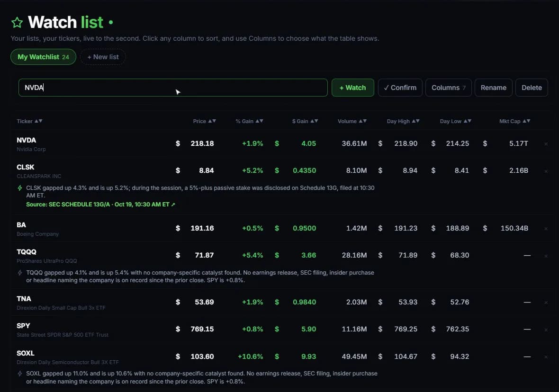This screenshot has height=392, width=559.
Task: Click the green live dot beside Watch list
Action: pyautogui.click(x=111, y=22)
